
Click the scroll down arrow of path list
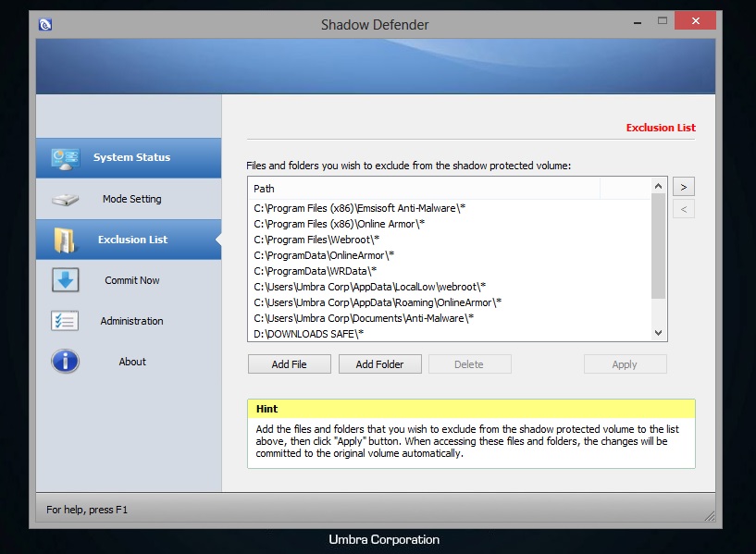658,333
